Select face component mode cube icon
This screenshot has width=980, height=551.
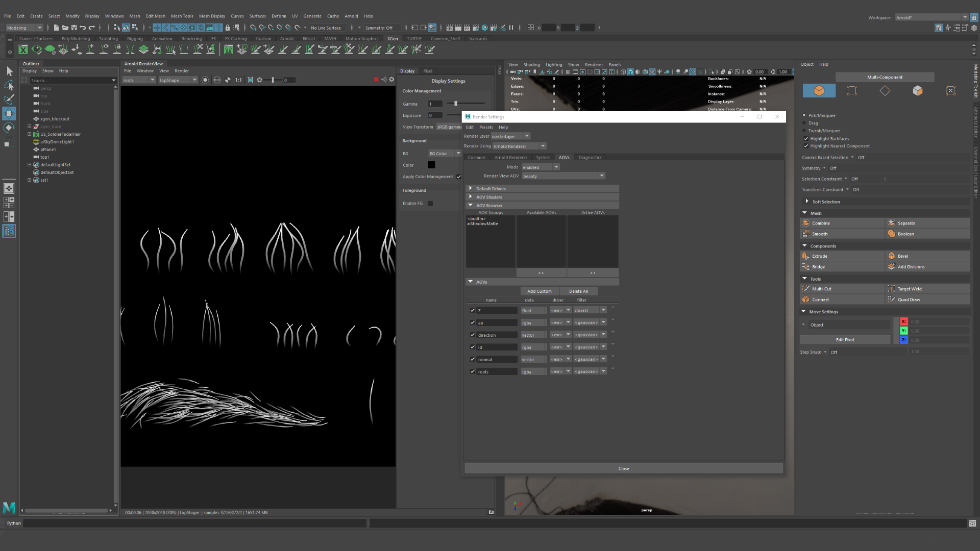(917, 91)
